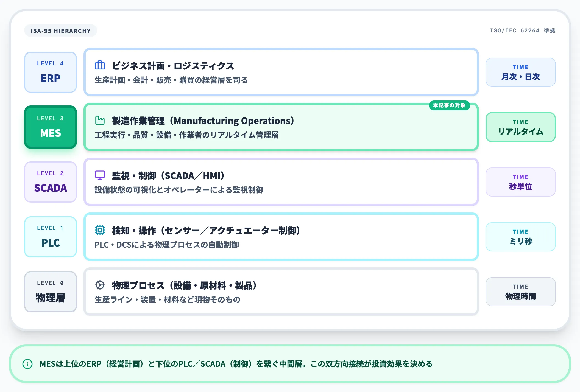Click the TIME 秒単位 badge

pyautogui.click(x=520, y=182)
